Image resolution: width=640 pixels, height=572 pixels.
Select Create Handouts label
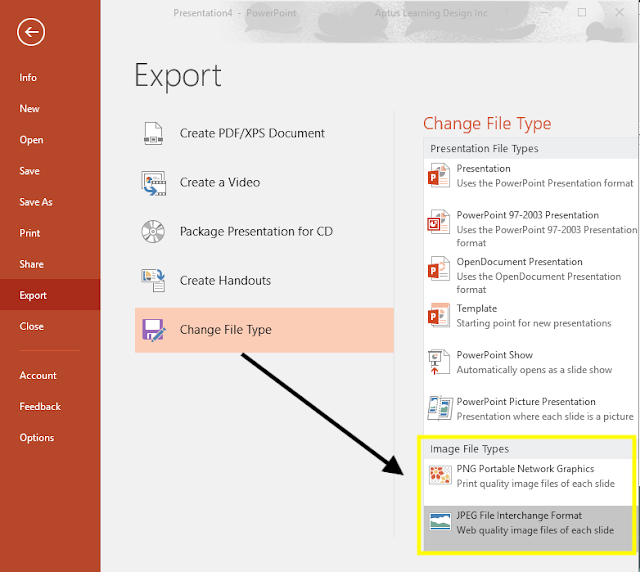225,280
